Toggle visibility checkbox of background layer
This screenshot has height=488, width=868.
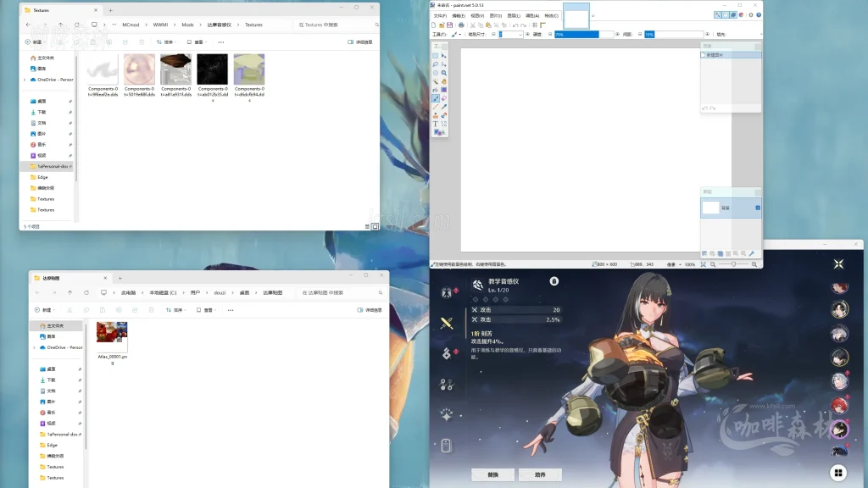[x=757, y=208]
